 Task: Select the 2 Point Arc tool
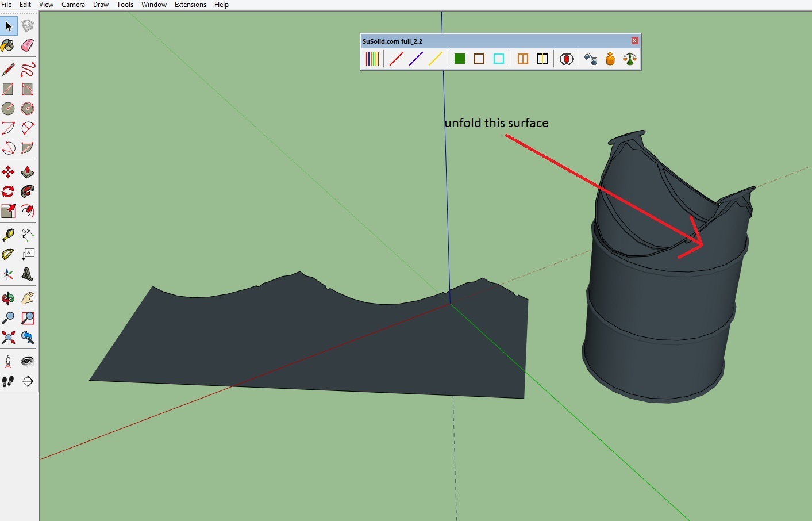[x=28, y=128]
